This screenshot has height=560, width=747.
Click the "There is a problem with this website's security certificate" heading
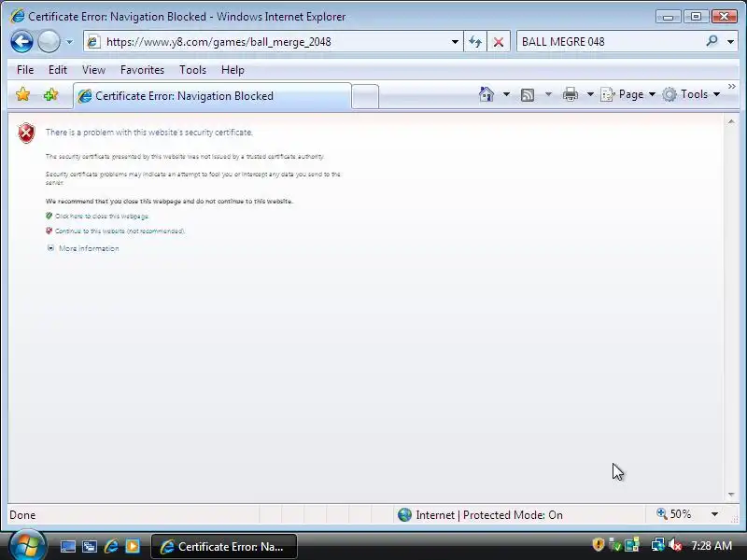click(x=149, y=133)
